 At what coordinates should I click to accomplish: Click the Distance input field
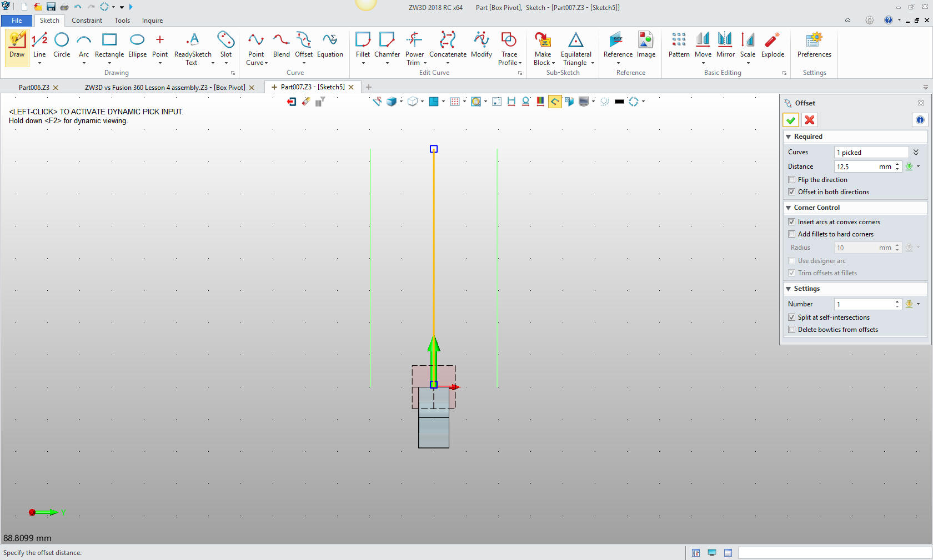pyautogui.click(x=856, y=167)
